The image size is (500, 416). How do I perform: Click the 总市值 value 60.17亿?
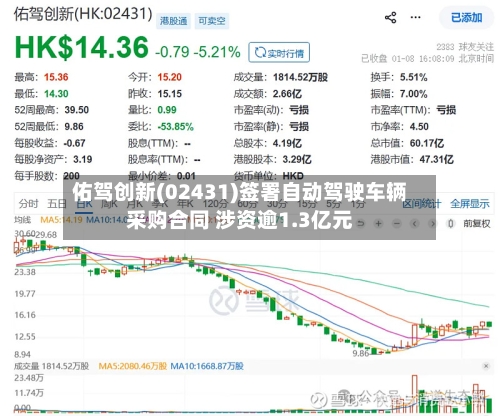point(427,143)
